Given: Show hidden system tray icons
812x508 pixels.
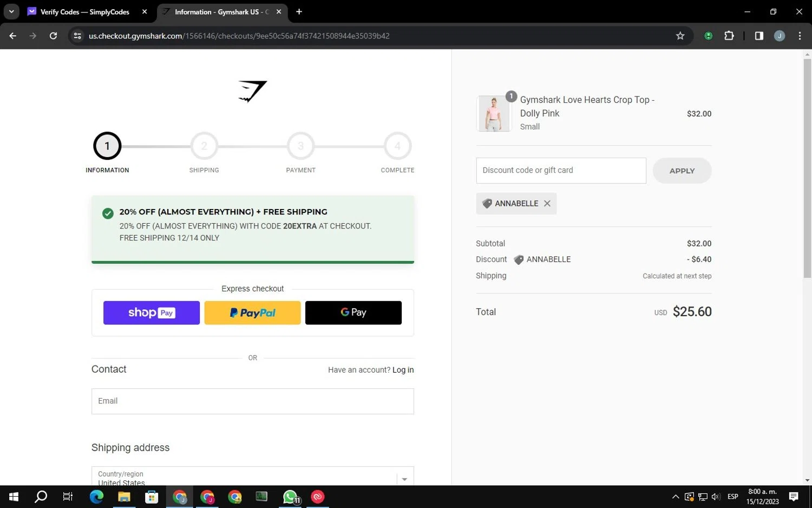Looking at the screenshot, I should point(676,497).
